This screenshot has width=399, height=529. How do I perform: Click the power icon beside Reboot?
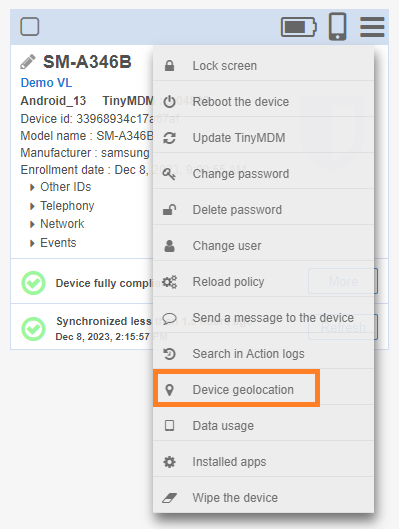click(x=169, y=102)
